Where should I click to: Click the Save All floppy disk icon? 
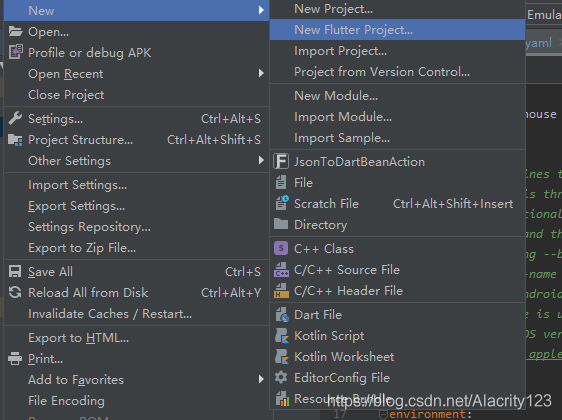click(x=15, y=272)
